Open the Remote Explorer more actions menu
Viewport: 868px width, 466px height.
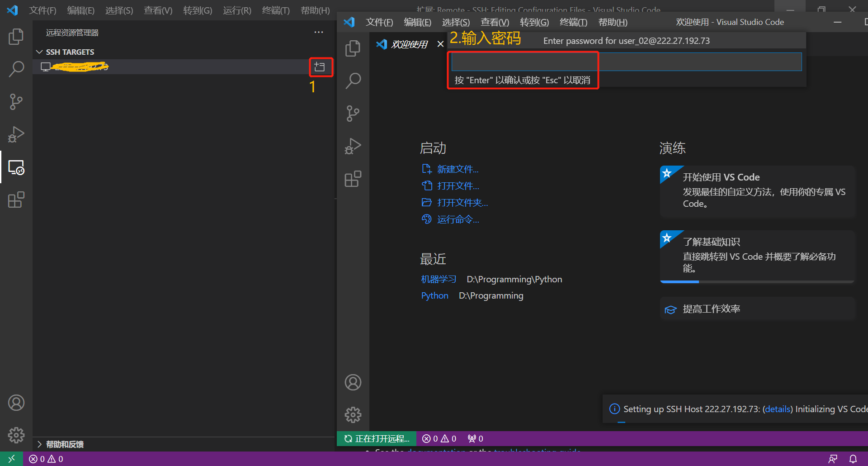319,32
